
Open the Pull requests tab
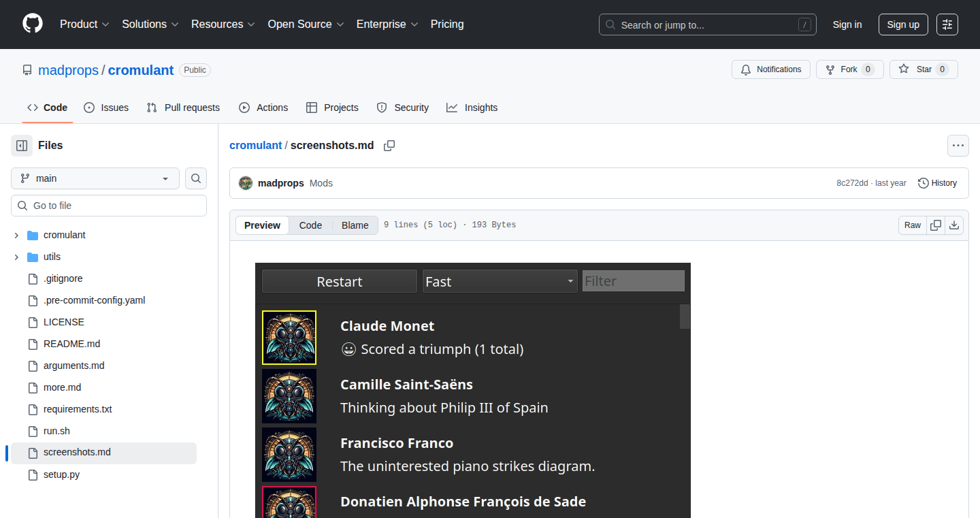[x=184, y=108]
